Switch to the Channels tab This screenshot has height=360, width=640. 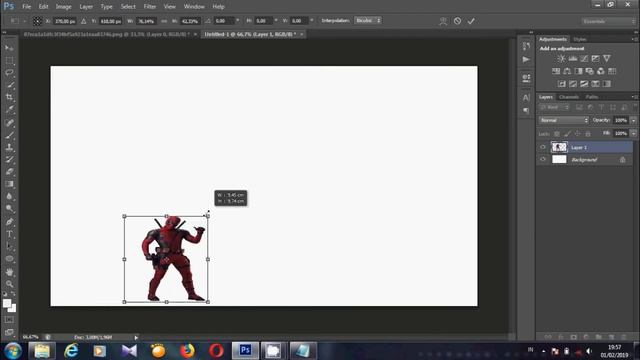coord(569,97)
